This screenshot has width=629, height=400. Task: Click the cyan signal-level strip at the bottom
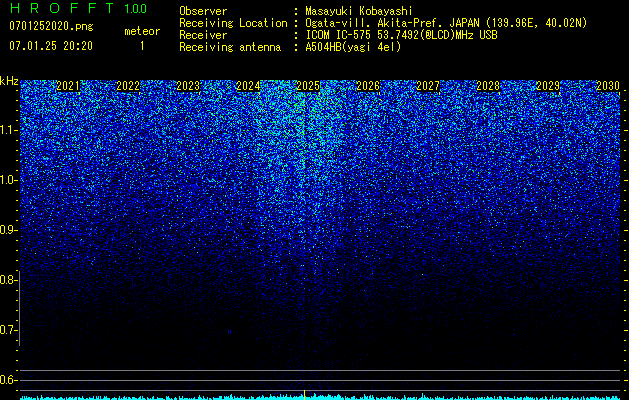click(x=320, y=397)
